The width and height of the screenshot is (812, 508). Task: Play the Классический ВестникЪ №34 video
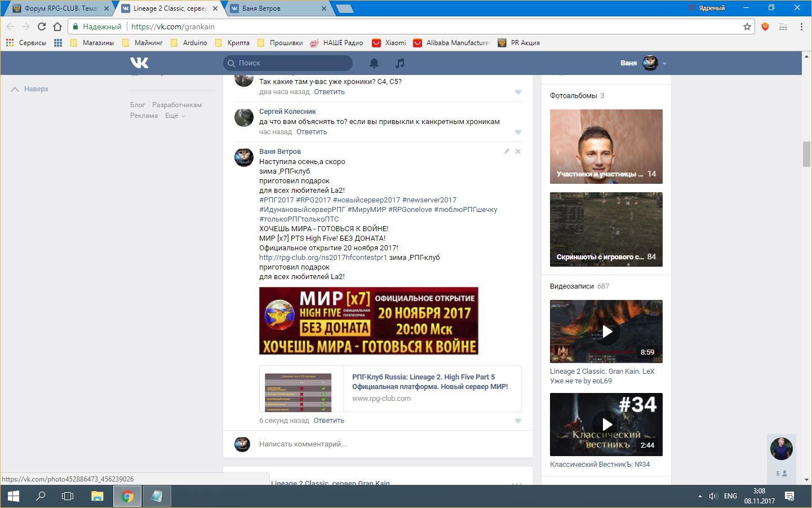[606, 425]
